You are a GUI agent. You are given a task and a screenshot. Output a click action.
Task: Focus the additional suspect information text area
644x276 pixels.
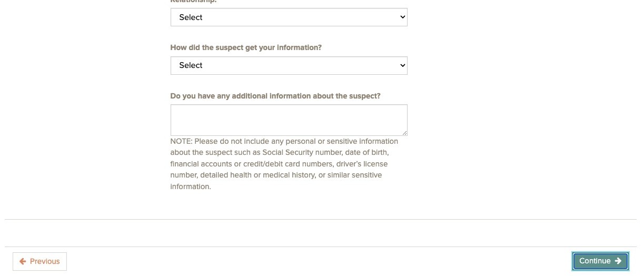(x=289, y=120)
